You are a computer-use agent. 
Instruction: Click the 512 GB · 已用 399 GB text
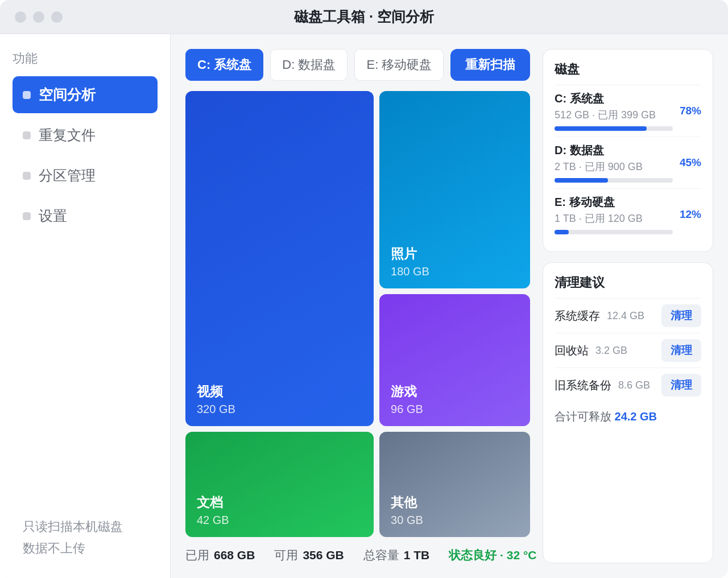coord(605,115)
